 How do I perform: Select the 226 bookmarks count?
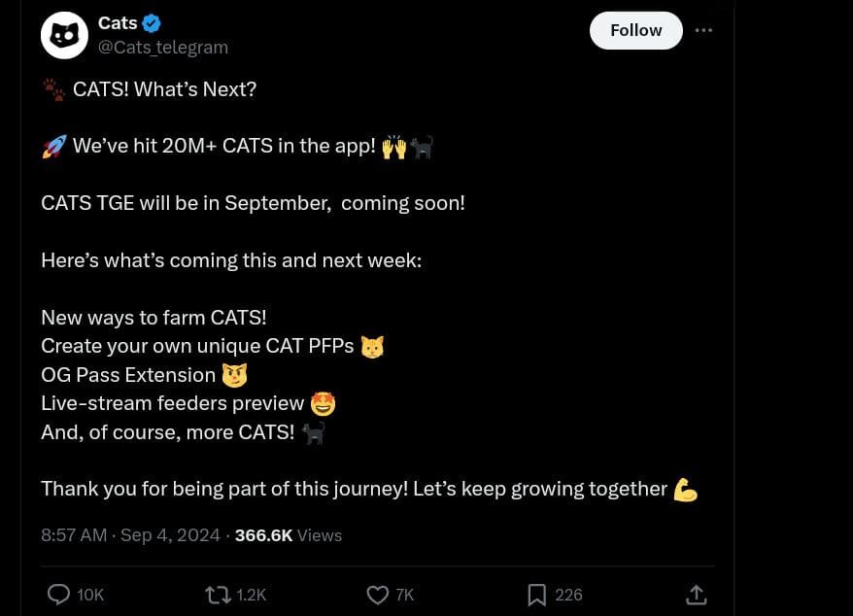point(567,595)
